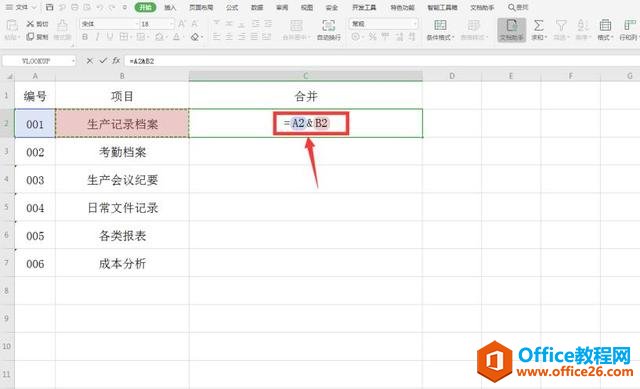Click the decrease decimal places icon
Screen dimensions: 640x389
412,37
